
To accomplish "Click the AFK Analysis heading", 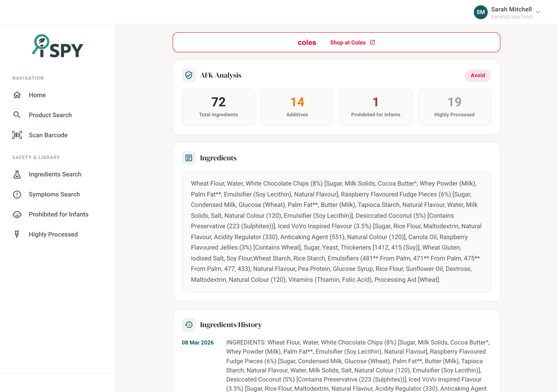I will (x=221, y=75).
